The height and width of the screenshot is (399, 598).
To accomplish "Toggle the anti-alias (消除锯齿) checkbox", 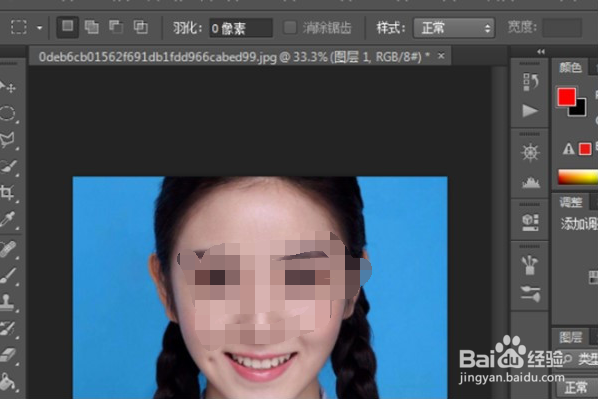I will [290, 27].
